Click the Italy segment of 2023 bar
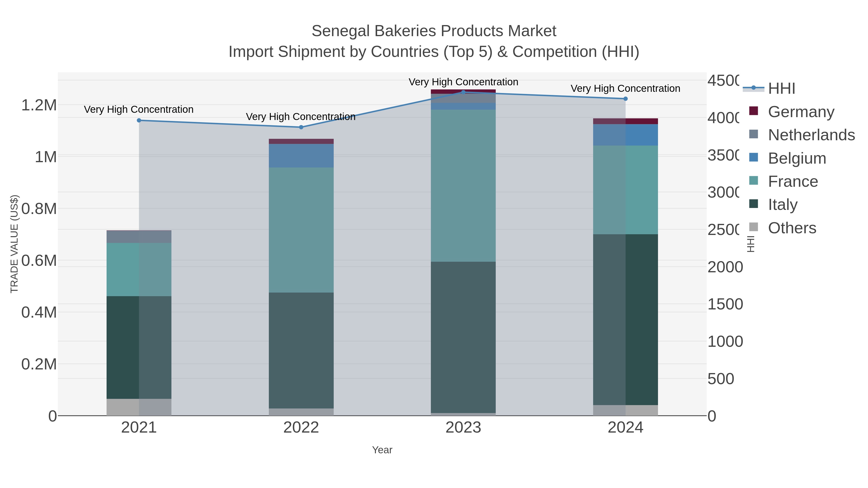The image size is (868, 488). point(463,337)
